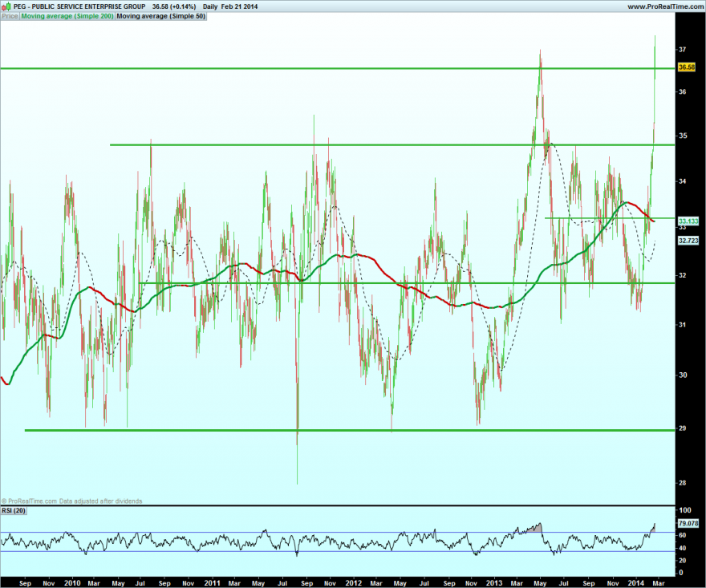Click the 79.078 RSI value tag
This screenshot has width=706, height=588.
click(688, 523)
